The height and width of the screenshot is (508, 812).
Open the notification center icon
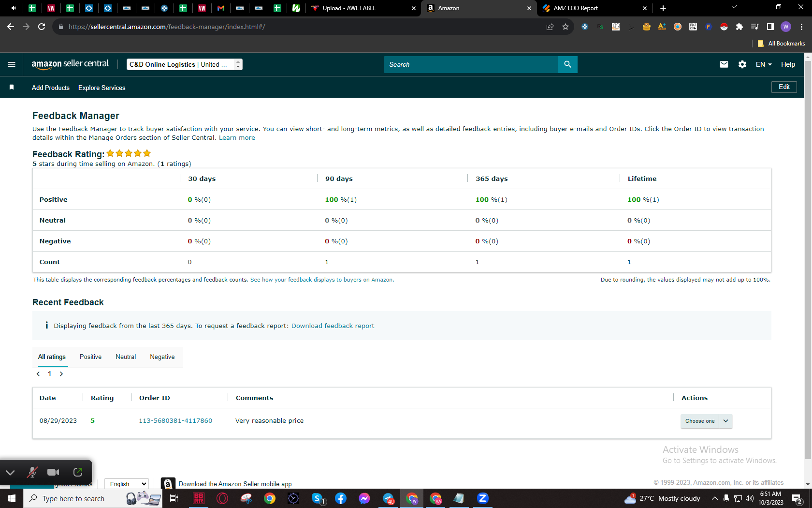click(x=797, y=498)
